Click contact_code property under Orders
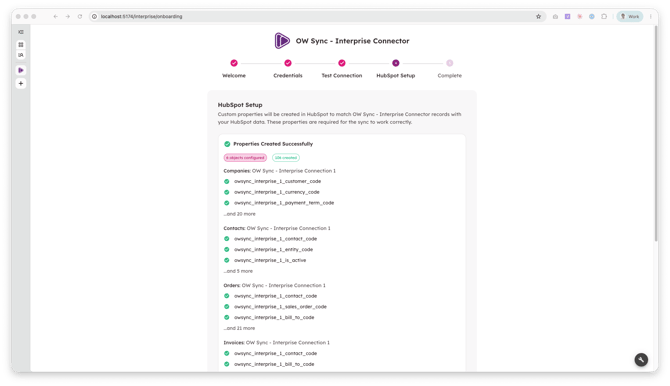670x386 pixels. [x=276, y=296]
